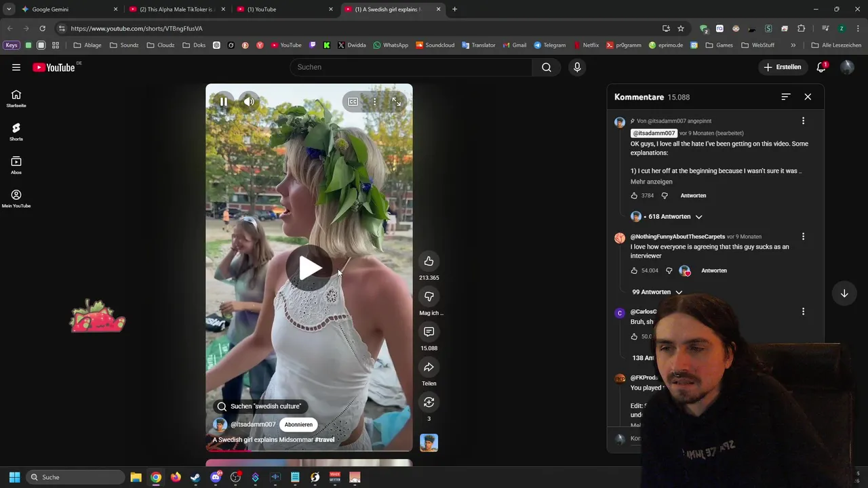Open Firefox in the taskbar

(x=176, y=477)
